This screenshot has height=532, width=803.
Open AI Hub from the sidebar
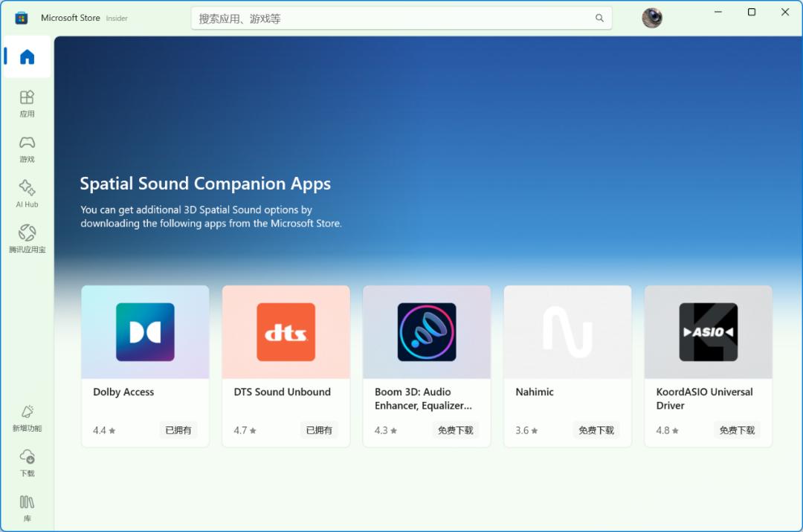pos(27,194)
